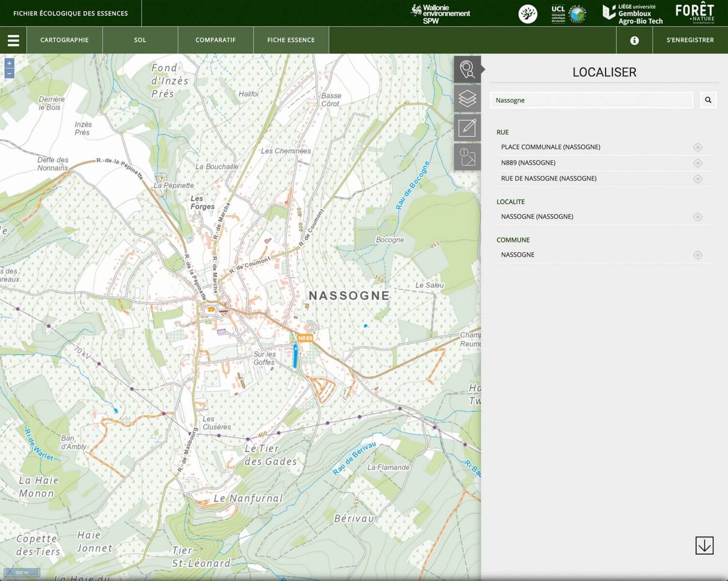Locate N889 using its target icon

coord(697,163)
